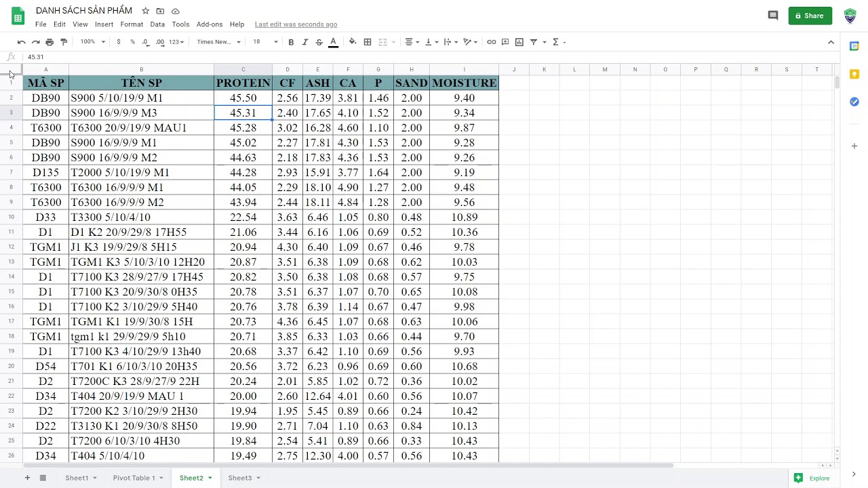Toggle bold formatting
868x488 pixels.
(x=291, y=42)
